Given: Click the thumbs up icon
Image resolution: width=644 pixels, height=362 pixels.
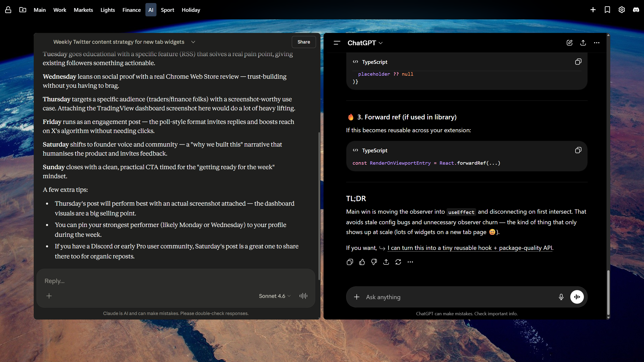Looking at the screenshot, I should (x=362, y=262).
